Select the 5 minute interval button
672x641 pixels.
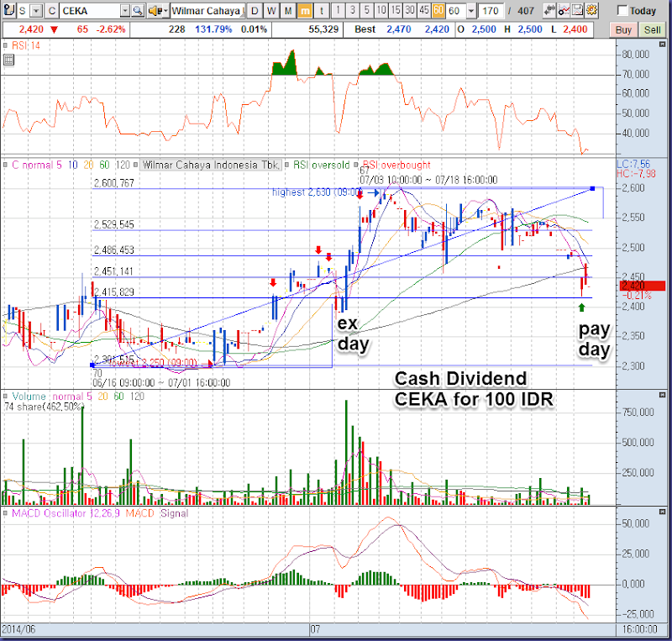[366, 10]
